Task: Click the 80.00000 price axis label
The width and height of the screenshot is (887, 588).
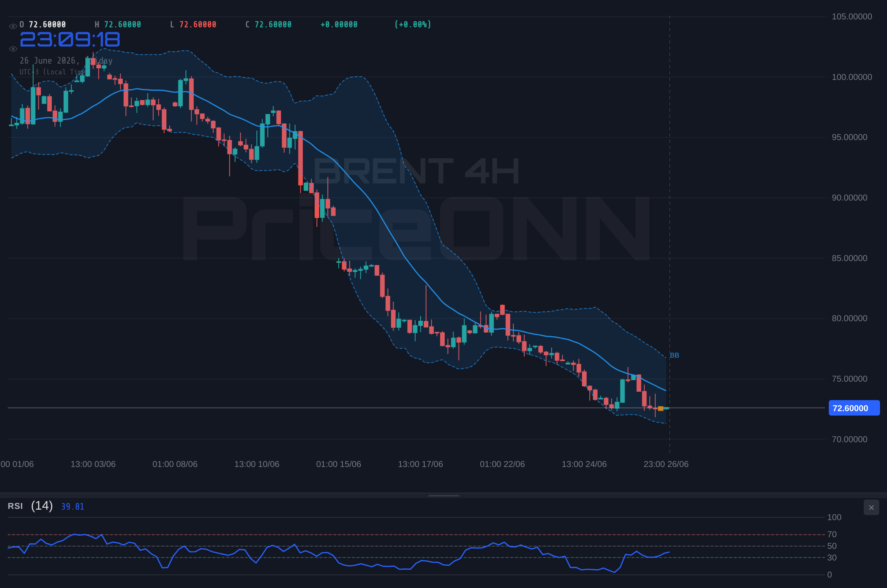Action: point(849,318)
